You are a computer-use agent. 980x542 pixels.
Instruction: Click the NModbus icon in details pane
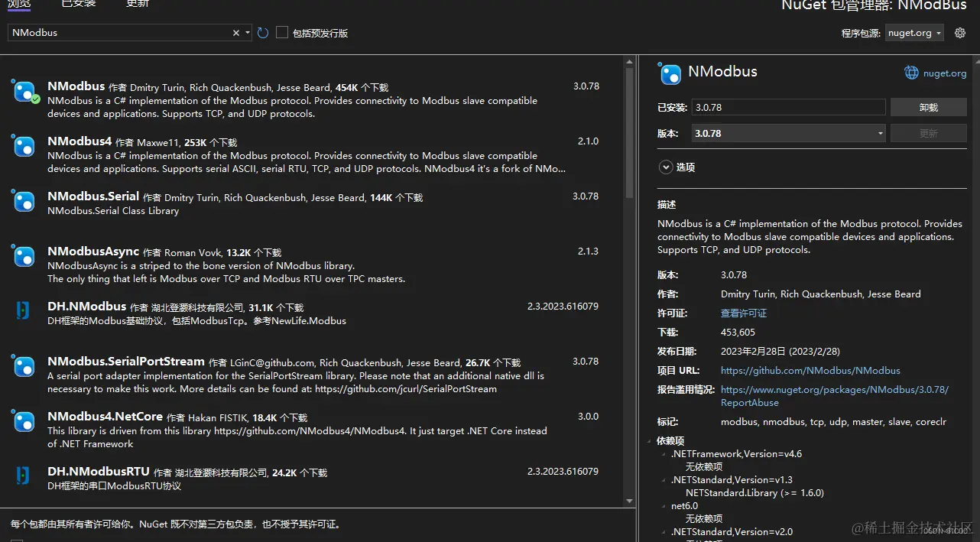click(670, 73)
